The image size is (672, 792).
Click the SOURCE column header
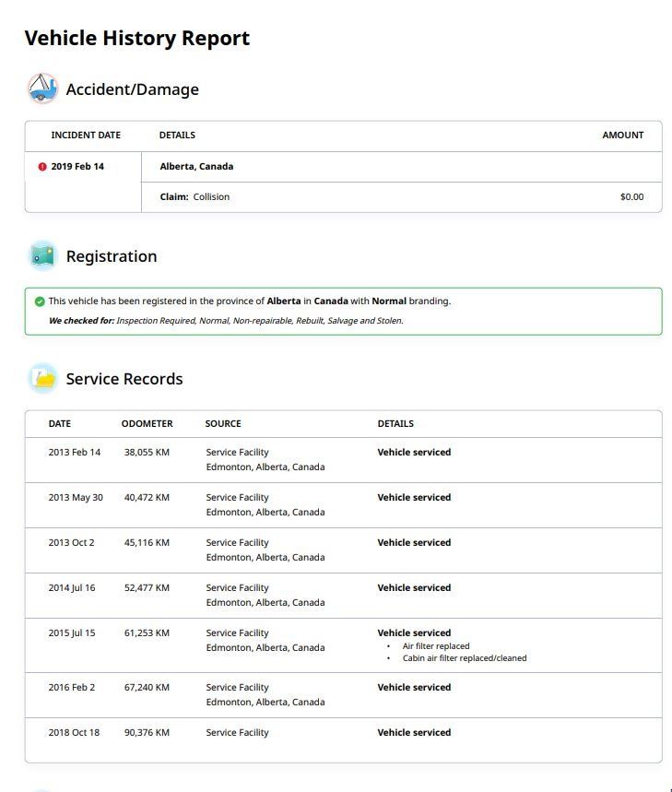click(x=223, y=424)
